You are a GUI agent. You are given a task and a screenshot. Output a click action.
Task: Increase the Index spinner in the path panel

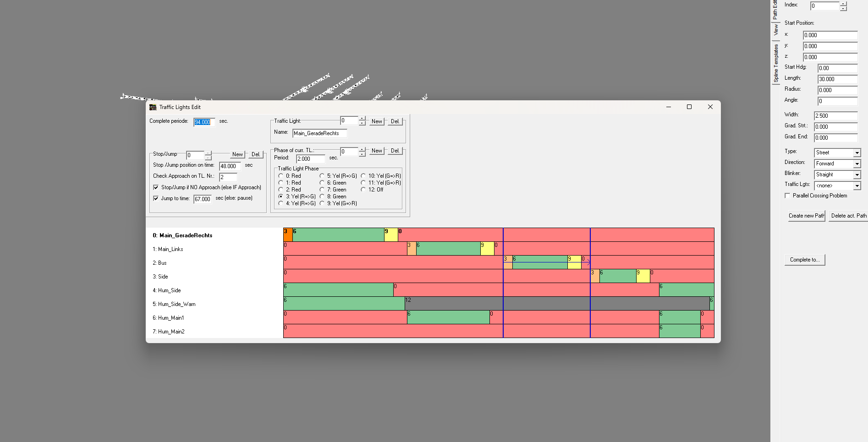tap(843, 4)
